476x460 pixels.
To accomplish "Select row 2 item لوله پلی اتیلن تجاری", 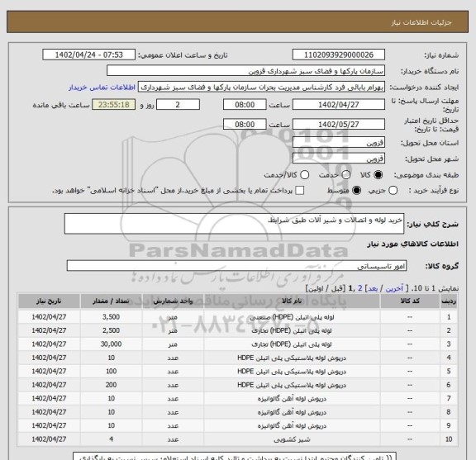I will click(x=292, y=330).
